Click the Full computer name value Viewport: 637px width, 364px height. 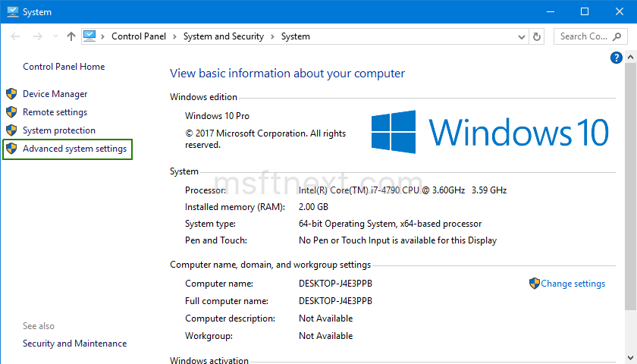335,300
